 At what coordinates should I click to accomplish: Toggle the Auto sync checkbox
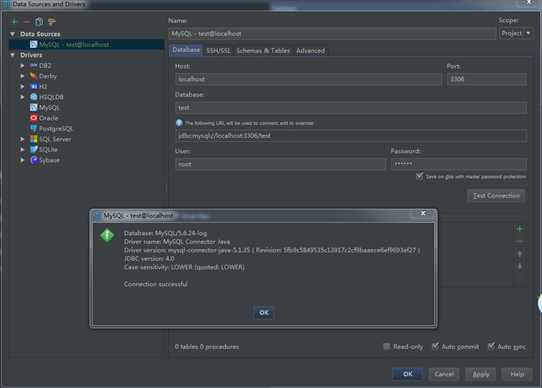tap(491, 346)
